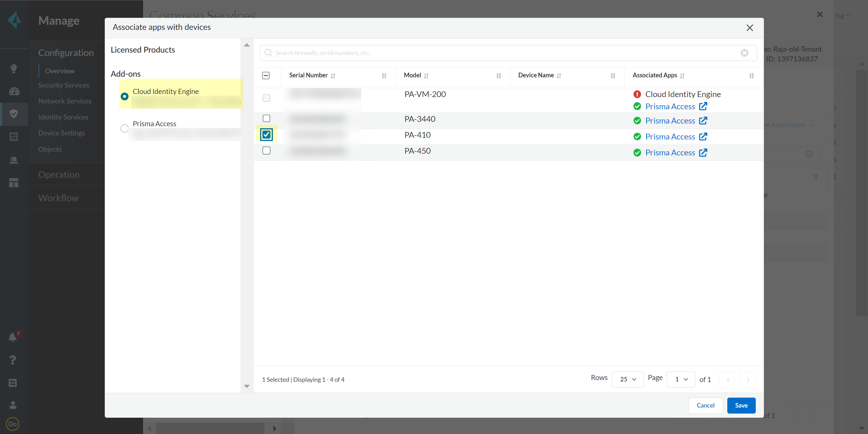This screenshot has width=868, height=434.
Task: Click the Device Name column drag handle
Action: [613, 76]
